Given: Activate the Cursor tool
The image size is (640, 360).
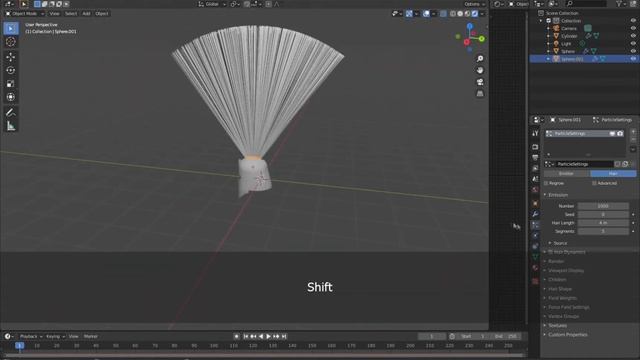Looking at the screenshot, I should (x=11, y=42).
